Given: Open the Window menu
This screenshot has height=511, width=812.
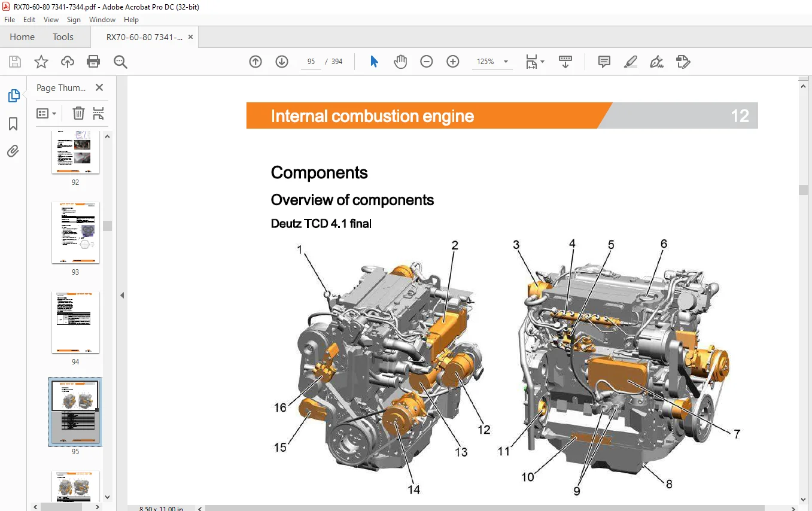Looking at the screenshot, I should click(x=102, y=20).
